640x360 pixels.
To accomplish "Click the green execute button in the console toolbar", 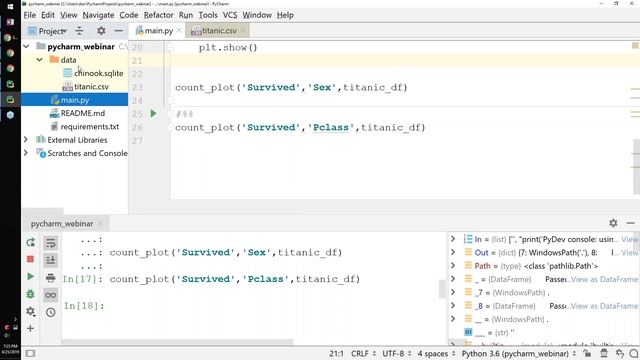I will click(30, 277).
